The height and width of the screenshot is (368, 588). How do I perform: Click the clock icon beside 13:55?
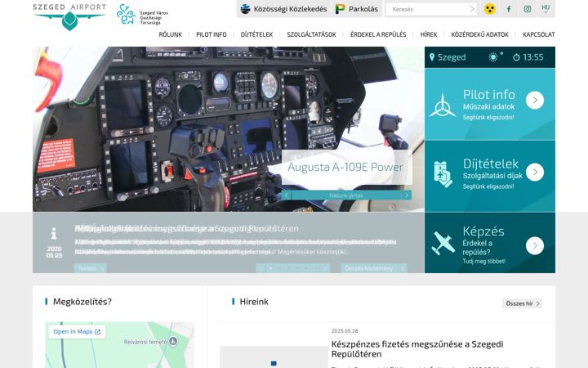[516, 57]
